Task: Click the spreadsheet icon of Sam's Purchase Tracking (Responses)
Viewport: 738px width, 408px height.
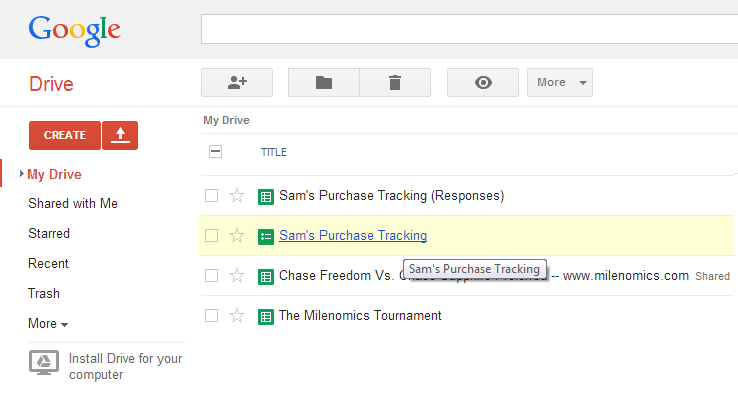Action: click(266, 197)
